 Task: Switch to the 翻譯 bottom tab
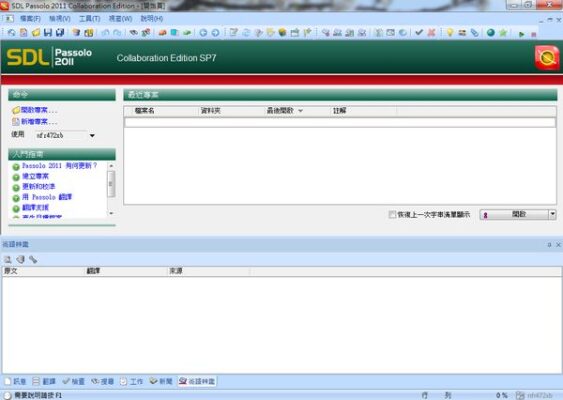coord(44,381)
